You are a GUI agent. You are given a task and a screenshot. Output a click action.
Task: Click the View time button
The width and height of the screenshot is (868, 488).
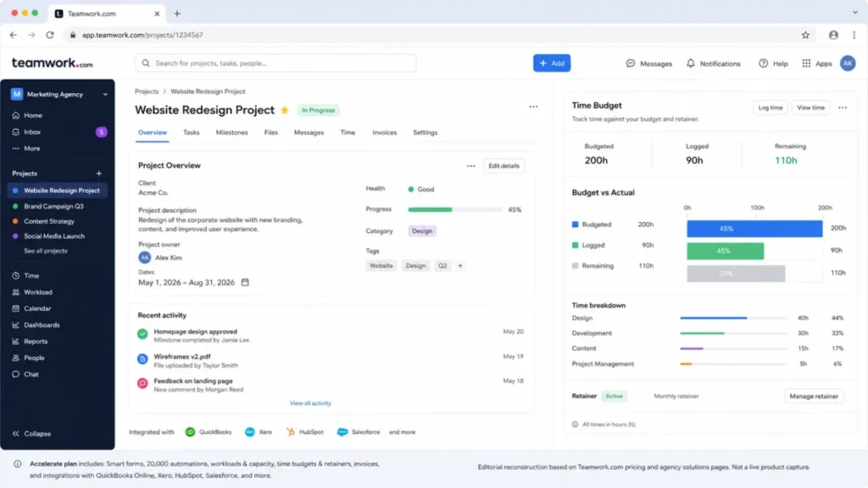coord(810,108)
